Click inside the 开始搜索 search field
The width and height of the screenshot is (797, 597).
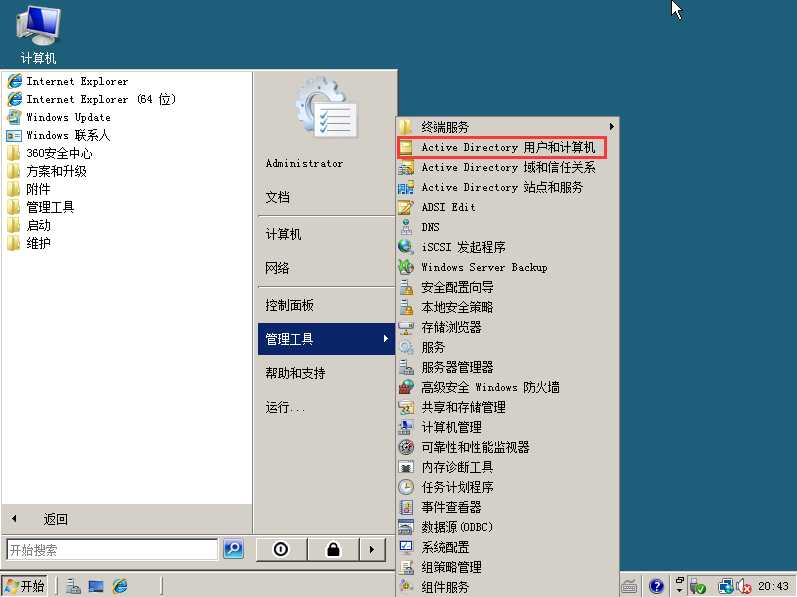click(112, 550)
